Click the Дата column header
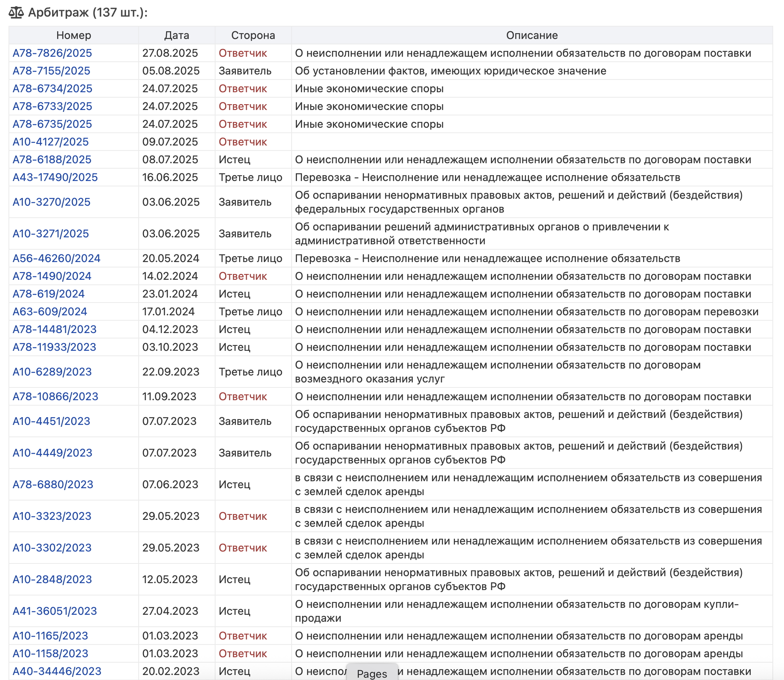This screenshot has width=784, height=680. tap(176, 35)
